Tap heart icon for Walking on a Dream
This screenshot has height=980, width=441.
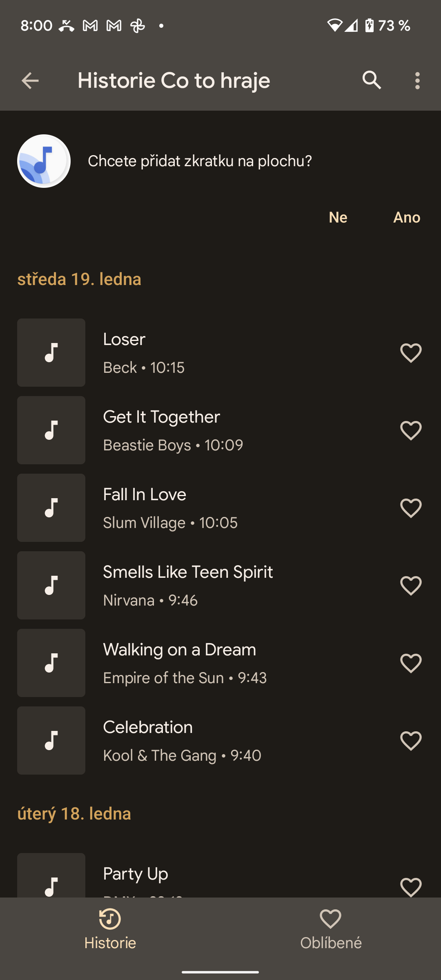(x=411, y=663)
